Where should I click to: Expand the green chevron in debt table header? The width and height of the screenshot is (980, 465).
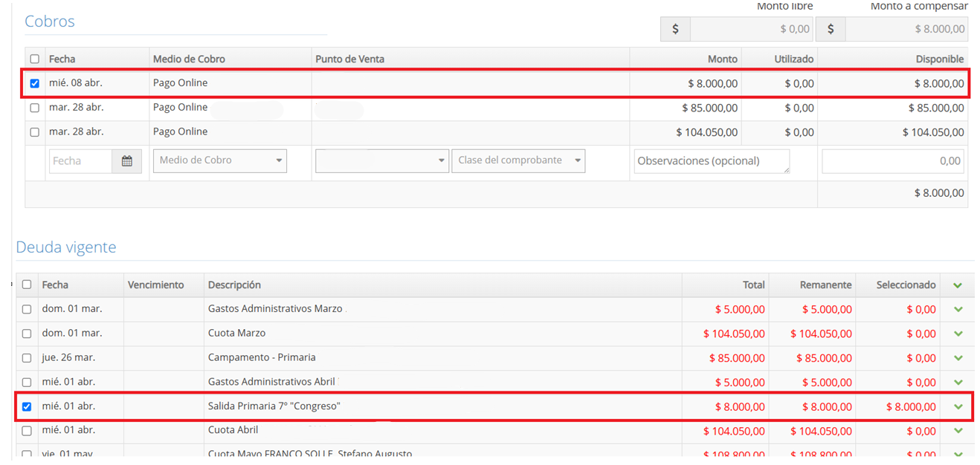(958, 285)
